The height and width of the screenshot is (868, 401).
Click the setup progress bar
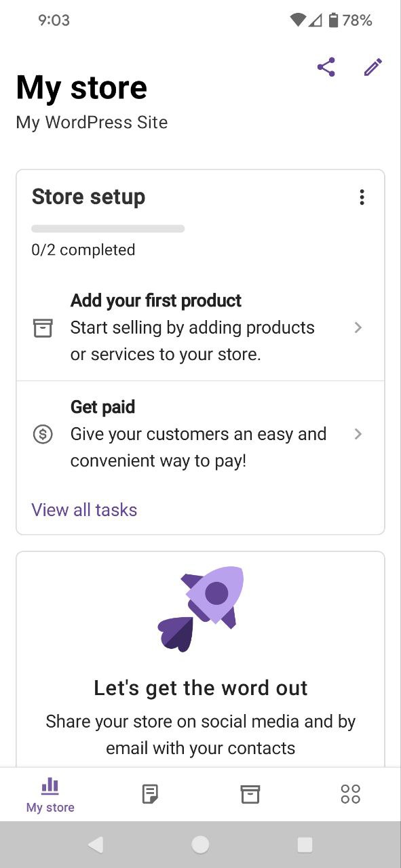pos(108,229)
